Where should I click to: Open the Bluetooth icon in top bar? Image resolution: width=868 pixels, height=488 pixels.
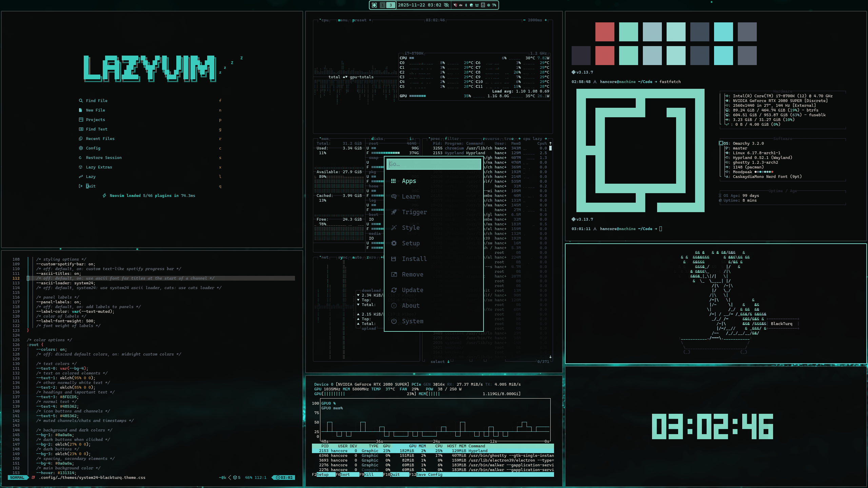(x=466, y=5)
